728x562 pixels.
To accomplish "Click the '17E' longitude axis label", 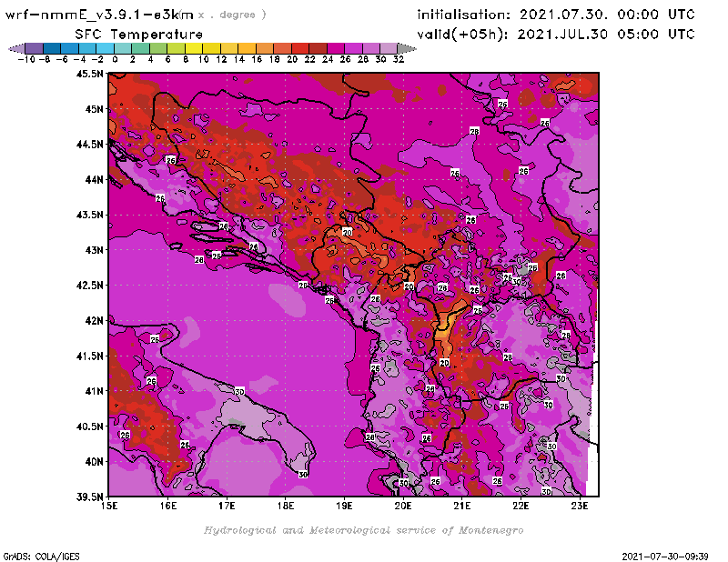I will point(227,506).
